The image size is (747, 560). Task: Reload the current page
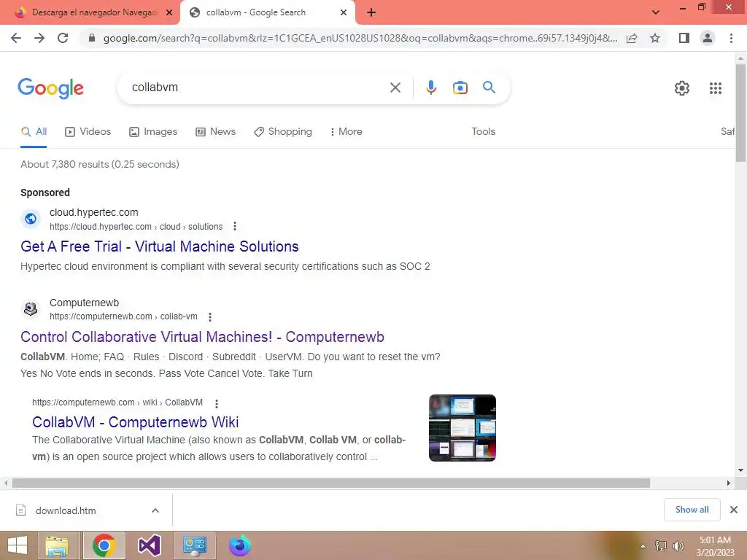click(63, 38)
